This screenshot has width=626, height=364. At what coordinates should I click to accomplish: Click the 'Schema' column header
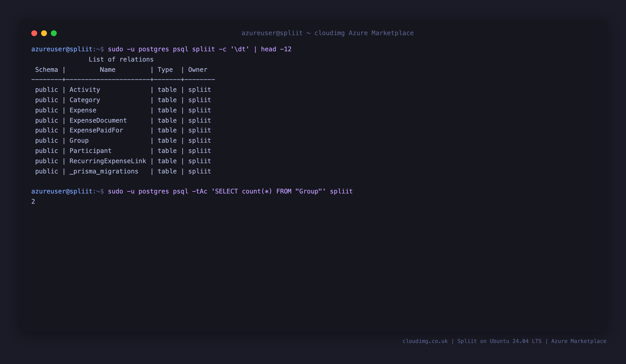(x=46, y=69)
